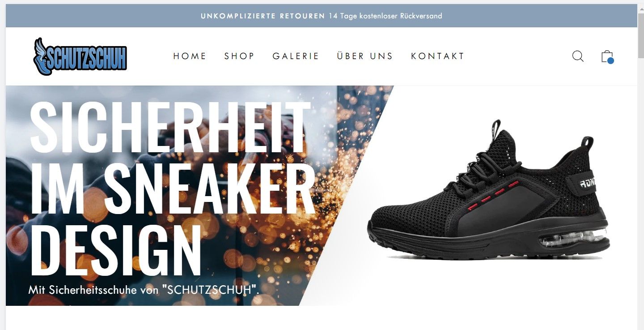This screenshot has height=330, width=644.
Task: Open the SHOP menu item
Action: tap(239, 56)
